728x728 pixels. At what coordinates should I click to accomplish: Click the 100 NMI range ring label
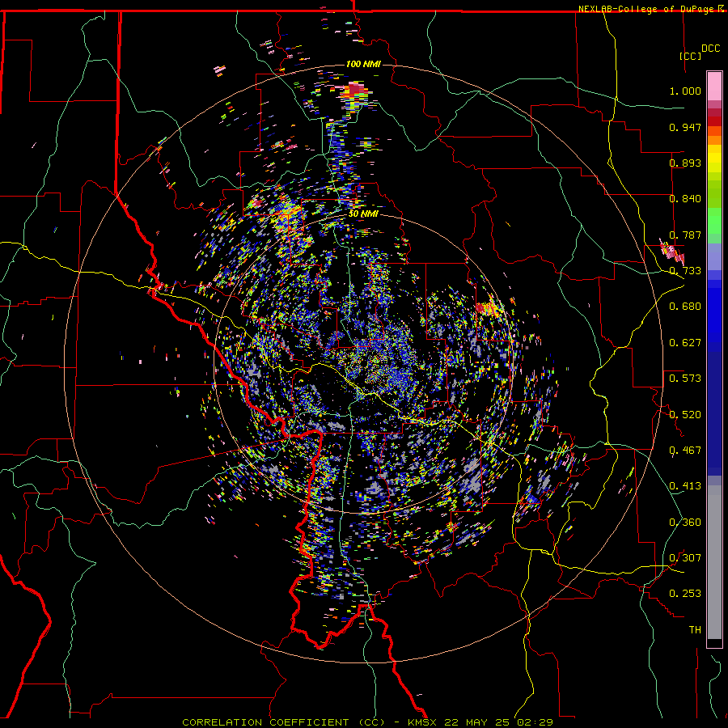click(363, 64)
